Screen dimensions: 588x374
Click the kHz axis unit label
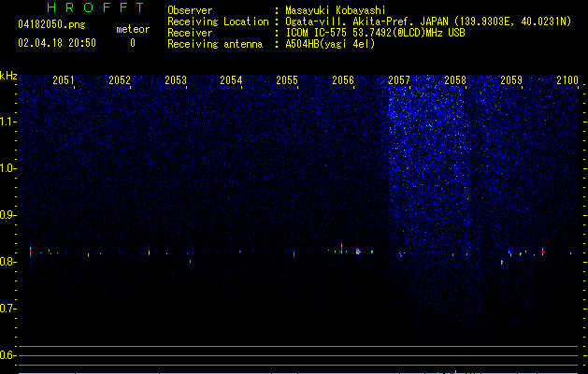[x=8, y=76]
